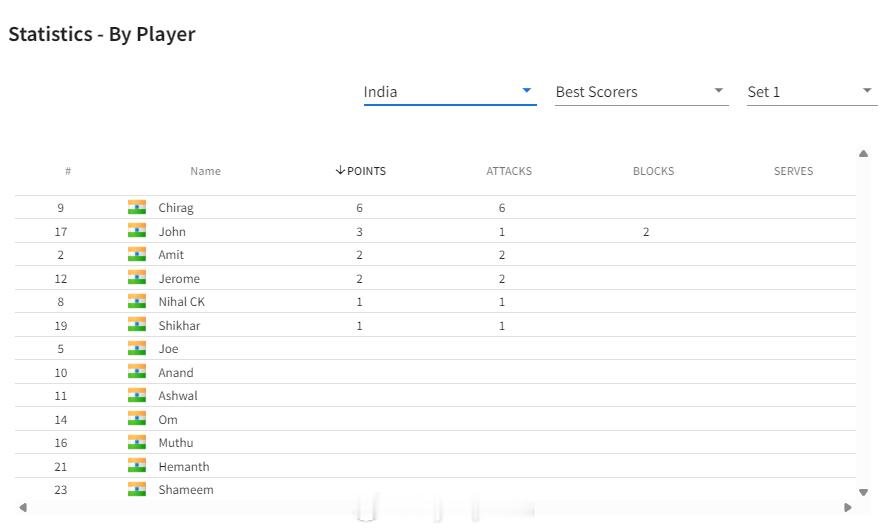The image size is (889, 530).
Task: Sort by the SERVES column header
Action: tap(793, 171)
